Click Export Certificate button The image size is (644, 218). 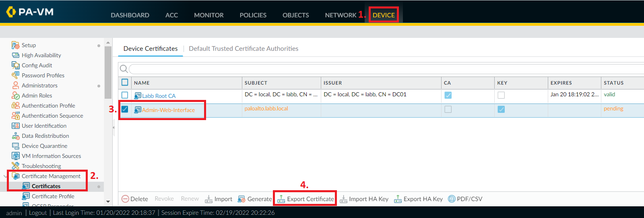pyautogui.click(x=306, y=199)
